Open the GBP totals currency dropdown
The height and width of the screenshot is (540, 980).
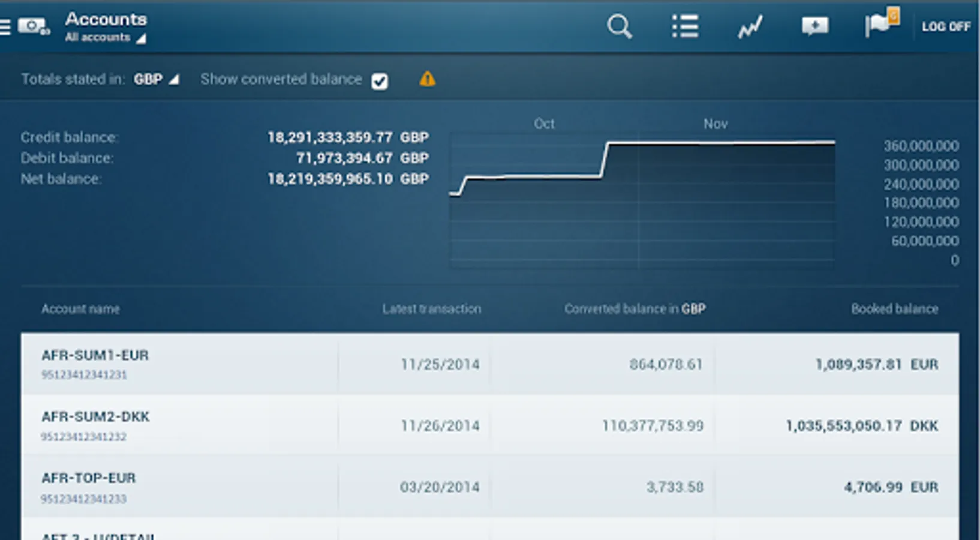156,79
